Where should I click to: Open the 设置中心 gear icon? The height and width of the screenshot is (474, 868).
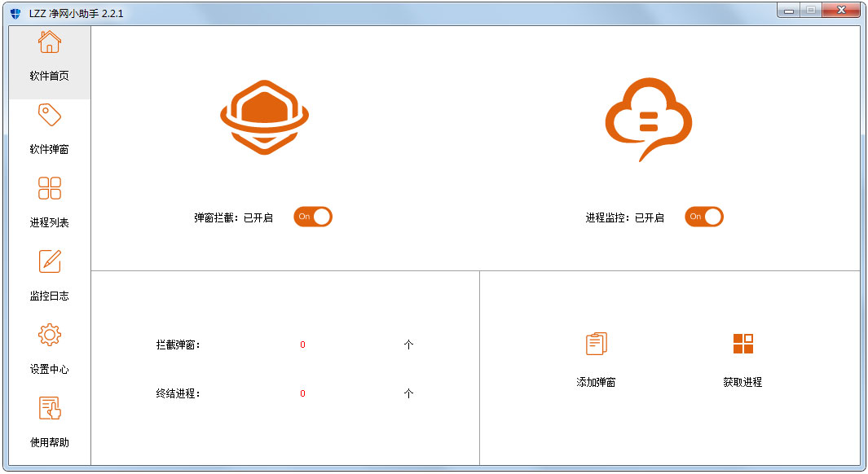click(x=49, y=335)
